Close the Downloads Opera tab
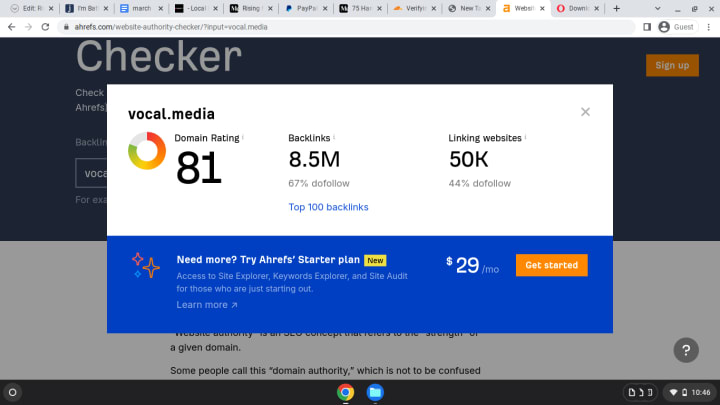Screen dimensions: 720x405 tap(596, 8)
